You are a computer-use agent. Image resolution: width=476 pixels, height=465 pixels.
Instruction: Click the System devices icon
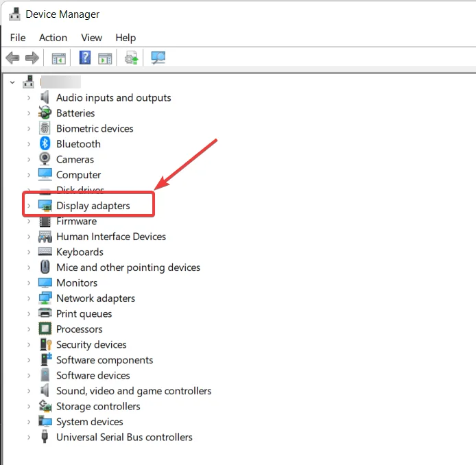pyautogui.click(x=45, y=421)
